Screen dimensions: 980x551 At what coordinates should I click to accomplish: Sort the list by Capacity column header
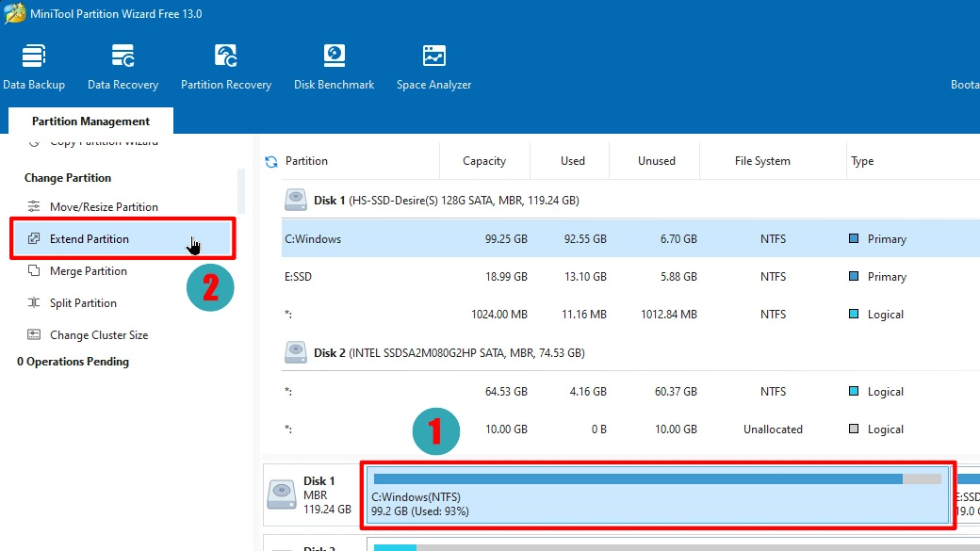(x=484, y=161)
